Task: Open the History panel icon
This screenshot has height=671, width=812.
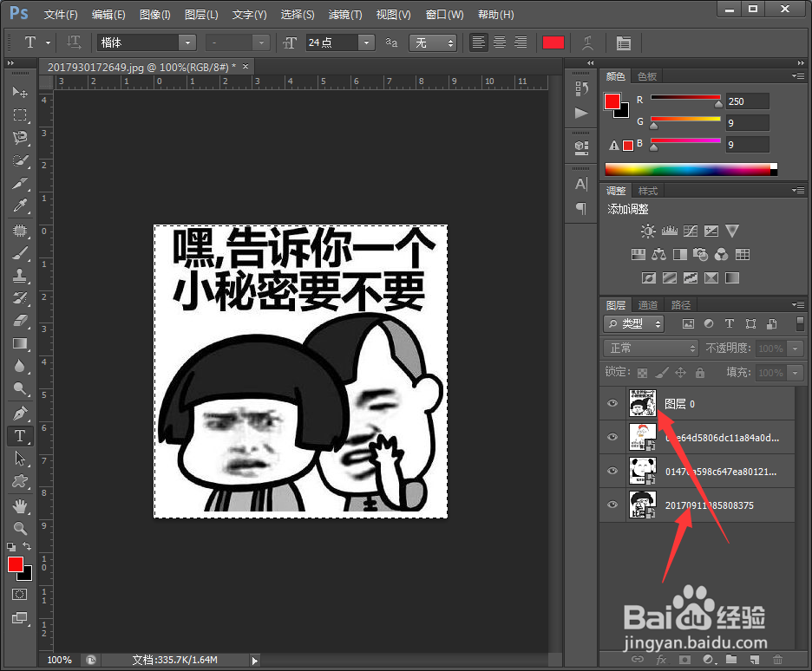Action: click(581, 89)
